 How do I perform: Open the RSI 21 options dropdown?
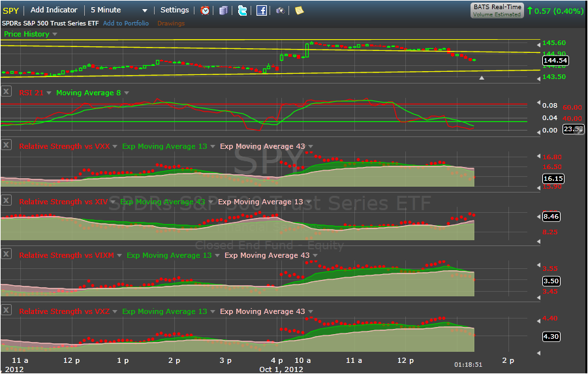point(49,93)
